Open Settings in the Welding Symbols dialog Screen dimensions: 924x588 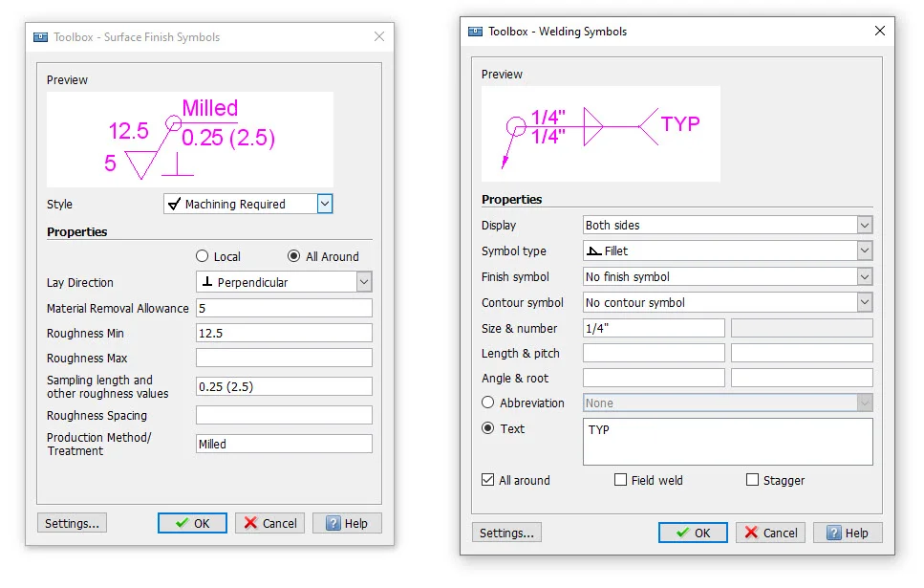(x=506, y=533)
